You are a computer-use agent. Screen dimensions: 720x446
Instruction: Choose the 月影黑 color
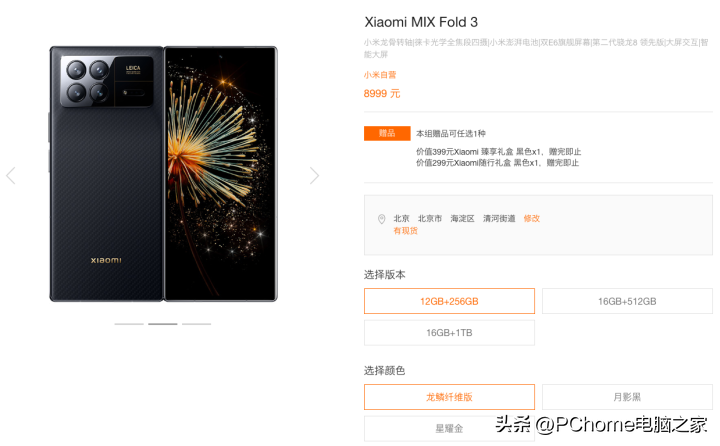coord(627,397)
